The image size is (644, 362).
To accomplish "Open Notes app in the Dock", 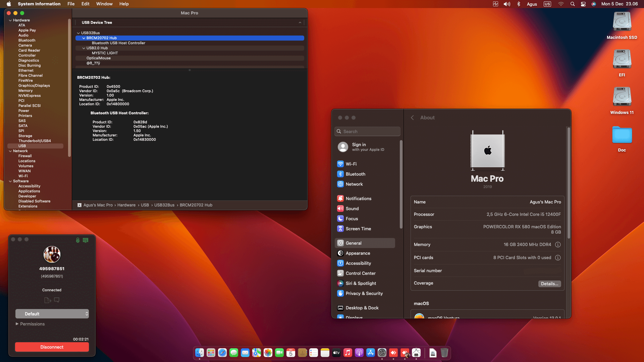I will (x=325, y=353).
